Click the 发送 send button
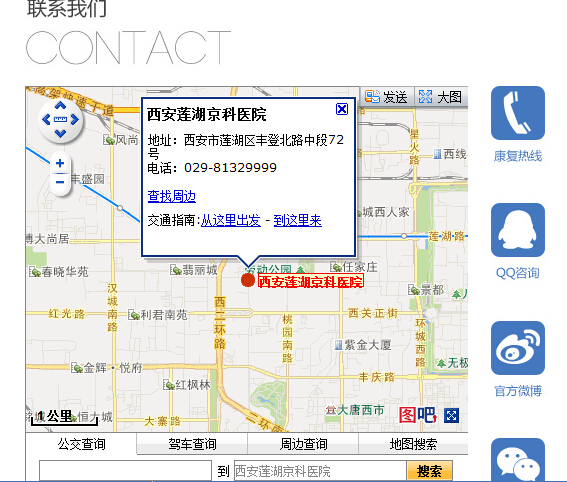 pos(386,97)
